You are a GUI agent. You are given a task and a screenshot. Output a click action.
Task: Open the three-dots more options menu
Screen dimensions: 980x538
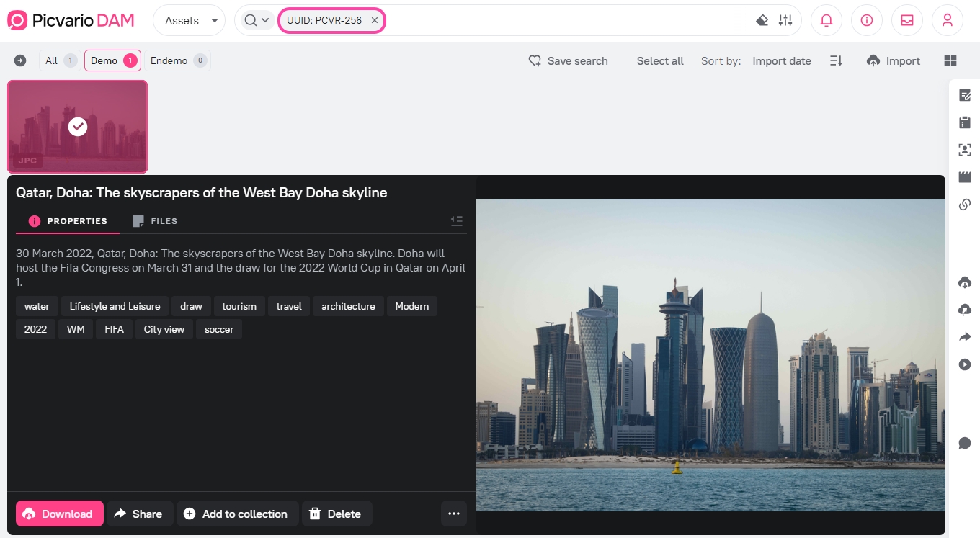[x=454, y=514]
